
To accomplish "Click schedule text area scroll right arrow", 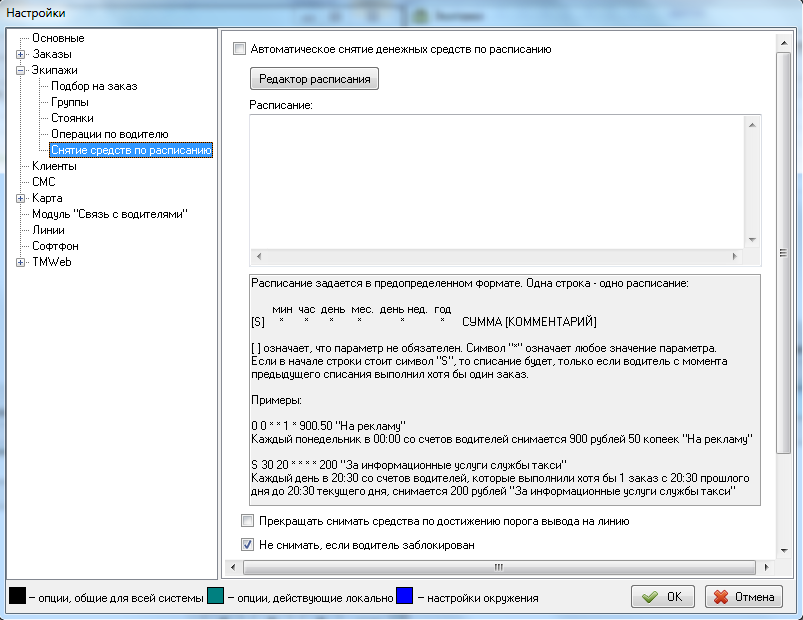I will [734, 256].
